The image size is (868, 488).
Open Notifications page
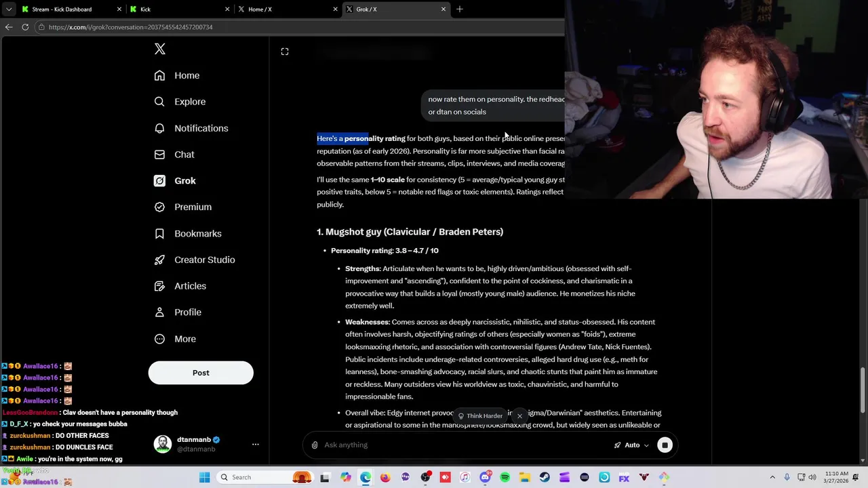[x=191, y=128]
